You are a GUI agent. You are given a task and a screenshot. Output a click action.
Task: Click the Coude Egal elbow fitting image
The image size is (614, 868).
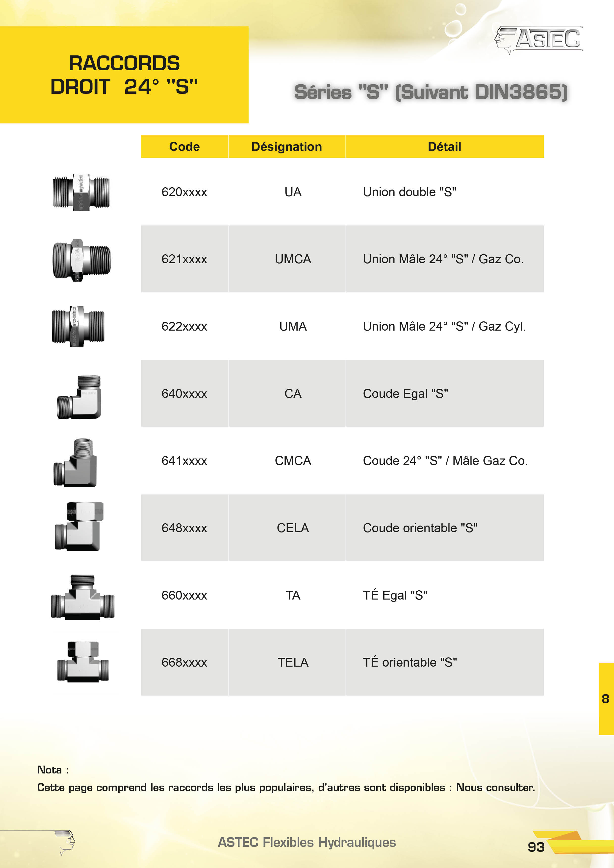pos(79,397)
